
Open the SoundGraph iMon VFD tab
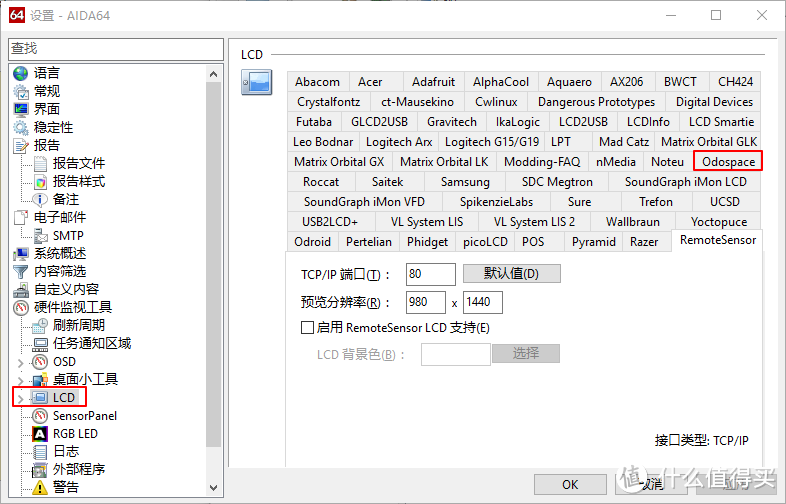tap(364, 202)
